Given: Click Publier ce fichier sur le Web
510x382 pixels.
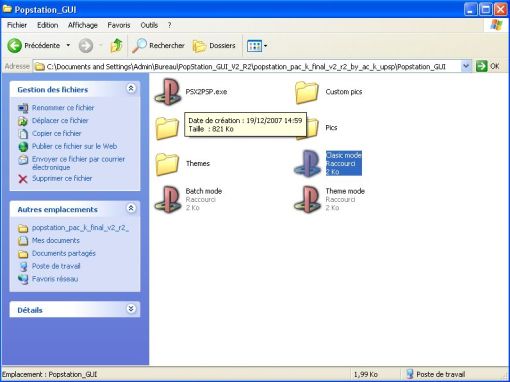Looking at the screenshot, I should pos(74,146).
